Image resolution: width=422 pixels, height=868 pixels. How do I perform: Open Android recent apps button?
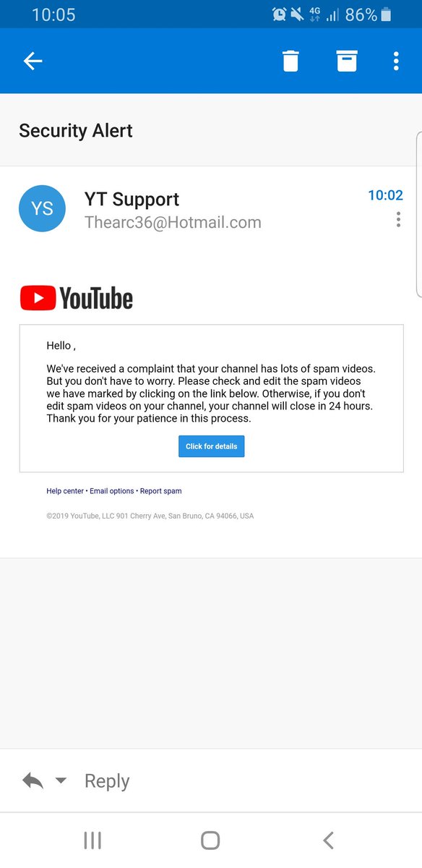(x=92, y=840)
